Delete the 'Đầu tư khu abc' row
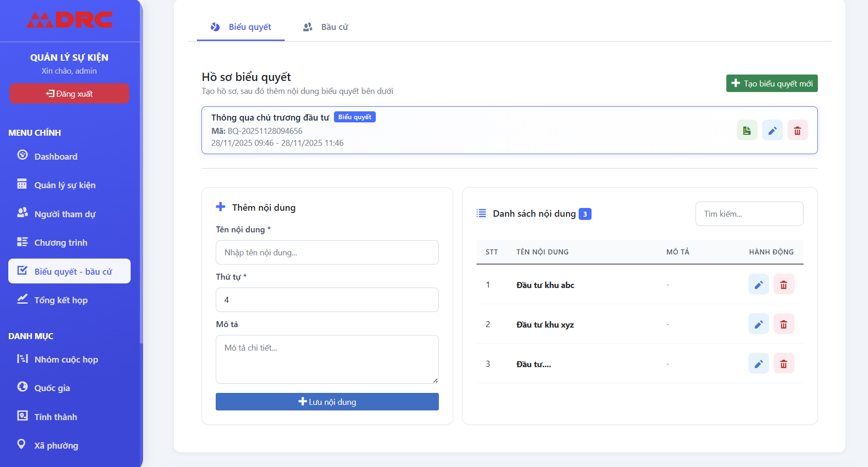The image size is (868, 467). (x=783, y=285)
